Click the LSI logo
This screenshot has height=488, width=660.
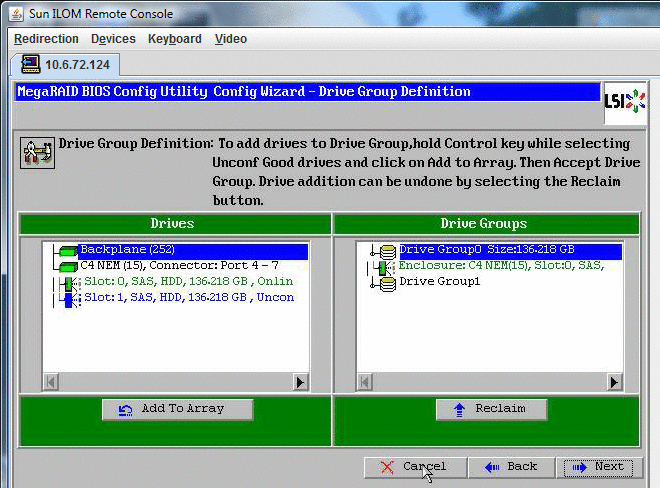[x=625, y=101]
